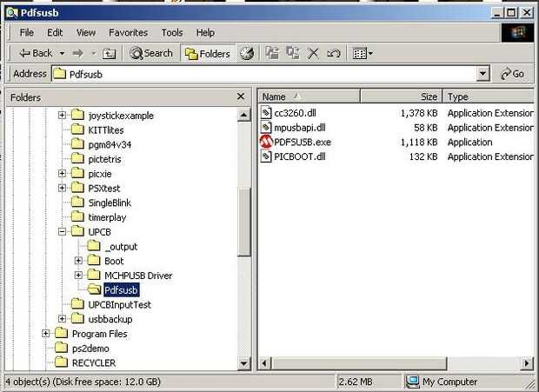The width and height of the screenshot is (539, 392).
Task: Open the Views dropdown button
Action: [363, 54]
